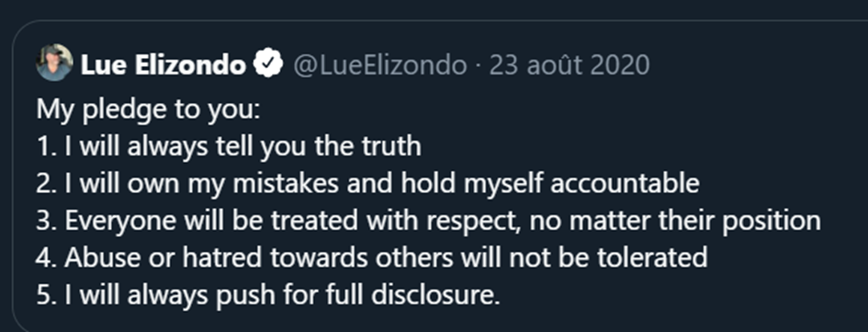Click the "My pledge to you:" line
Screen dimensions: 868x332
pos(148,109)
